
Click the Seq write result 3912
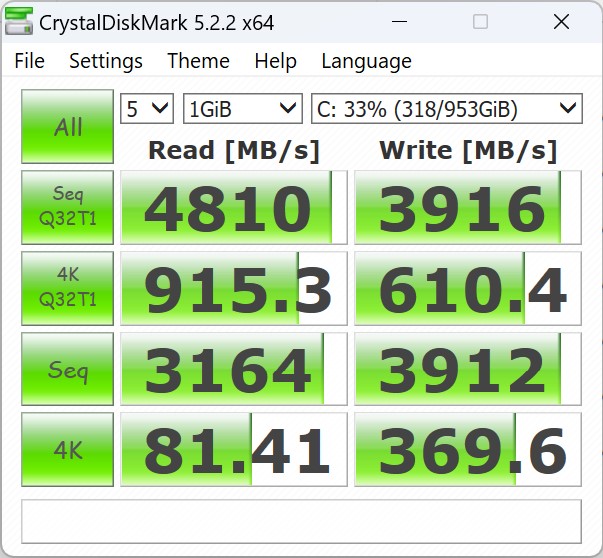tap(468, 369)
